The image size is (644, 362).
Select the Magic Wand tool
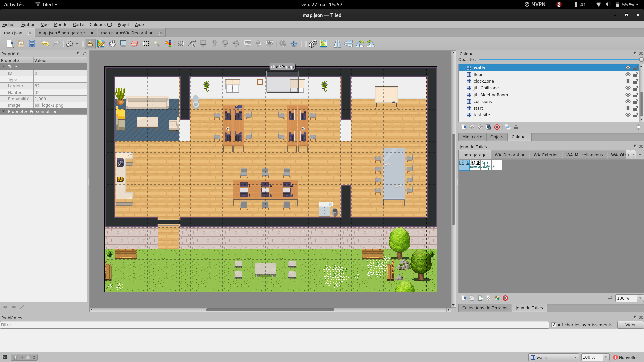[x=157, y=44]
